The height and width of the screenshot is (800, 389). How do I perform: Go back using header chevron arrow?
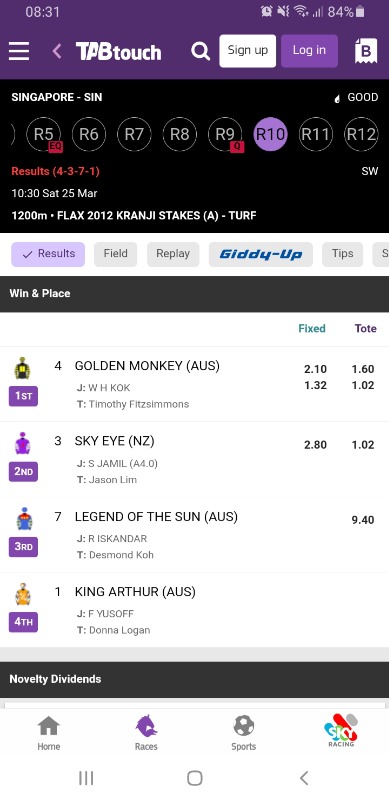point(57,51)
